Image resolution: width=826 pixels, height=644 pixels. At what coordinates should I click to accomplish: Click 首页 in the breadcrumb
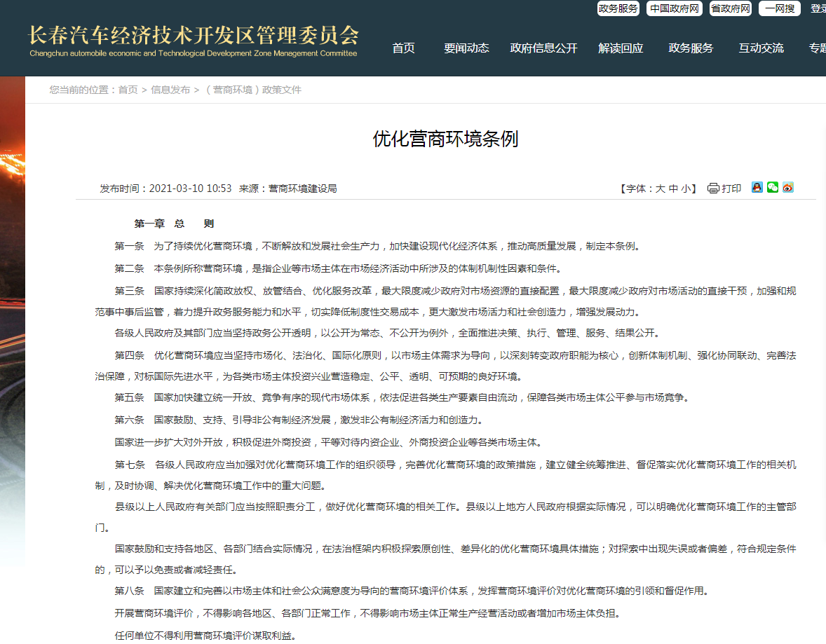coord(128,90)
